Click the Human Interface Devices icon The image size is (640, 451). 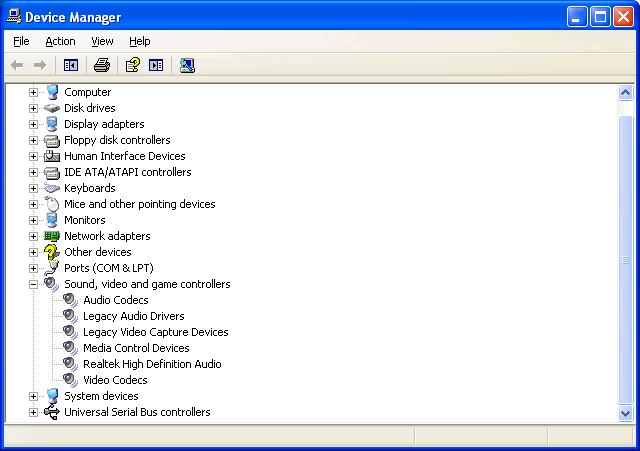point(52,156)
